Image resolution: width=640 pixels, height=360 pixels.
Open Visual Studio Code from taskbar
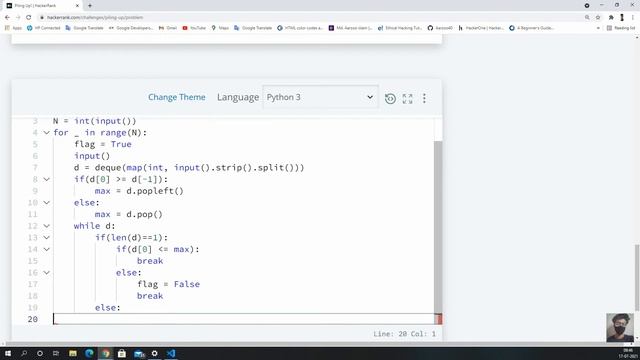[171, 353]
